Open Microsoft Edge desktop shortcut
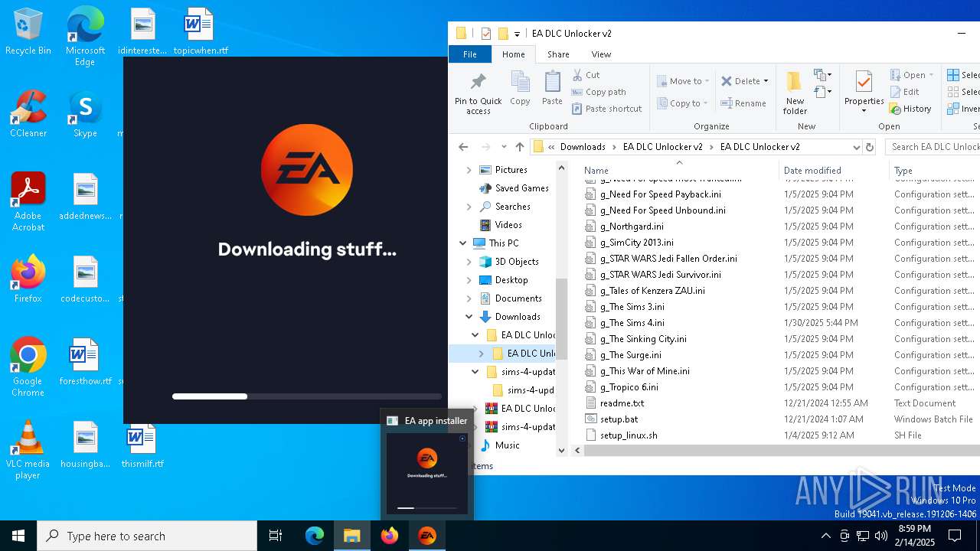 pyautogui.click(x=85, y=36)
